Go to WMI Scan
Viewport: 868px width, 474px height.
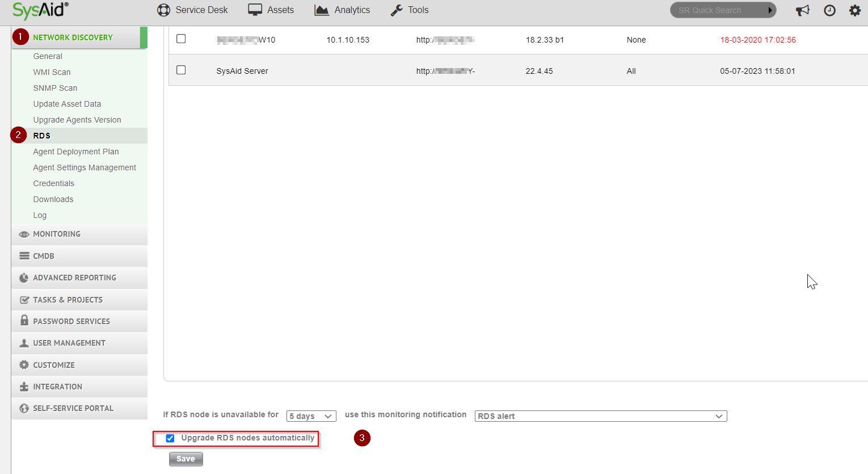point(52,72)
